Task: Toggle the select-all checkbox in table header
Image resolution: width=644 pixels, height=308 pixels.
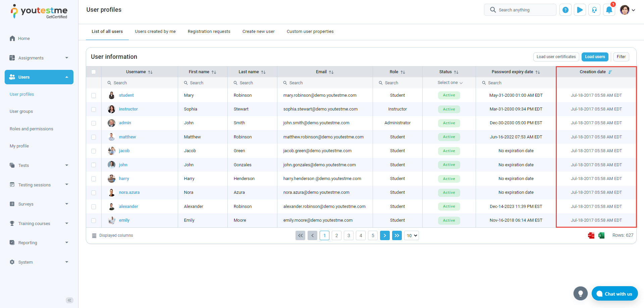Action: (x=94, y=72)
